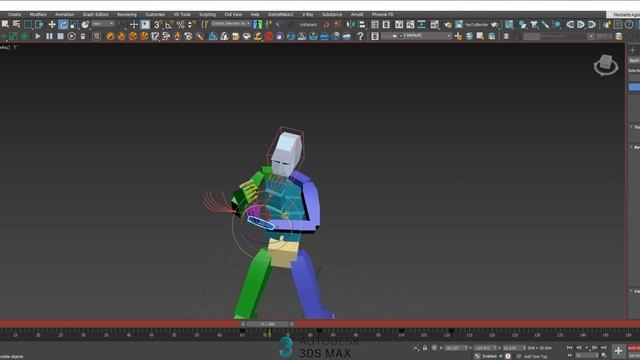Open the Create menu

point(14,14)
